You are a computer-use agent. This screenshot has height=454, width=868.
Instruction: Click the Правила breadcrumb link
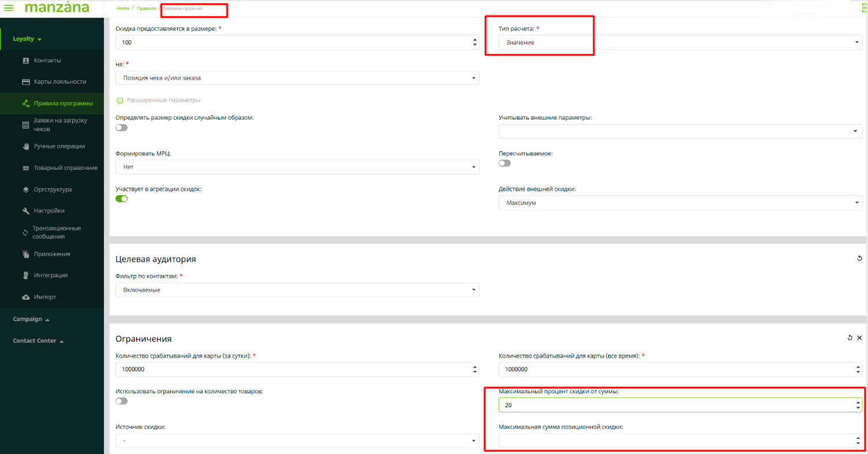146,9
